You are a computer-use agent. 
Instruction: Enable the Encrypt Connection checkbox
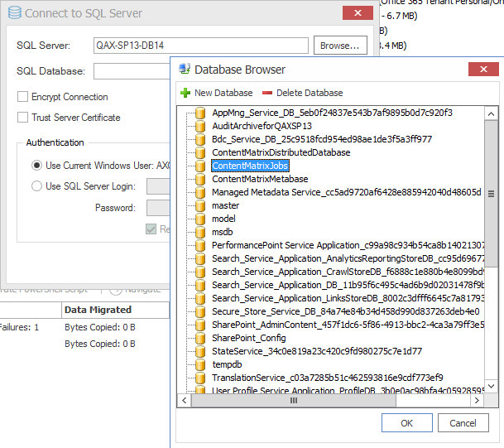pyautogui.click(x=22, y=97)
